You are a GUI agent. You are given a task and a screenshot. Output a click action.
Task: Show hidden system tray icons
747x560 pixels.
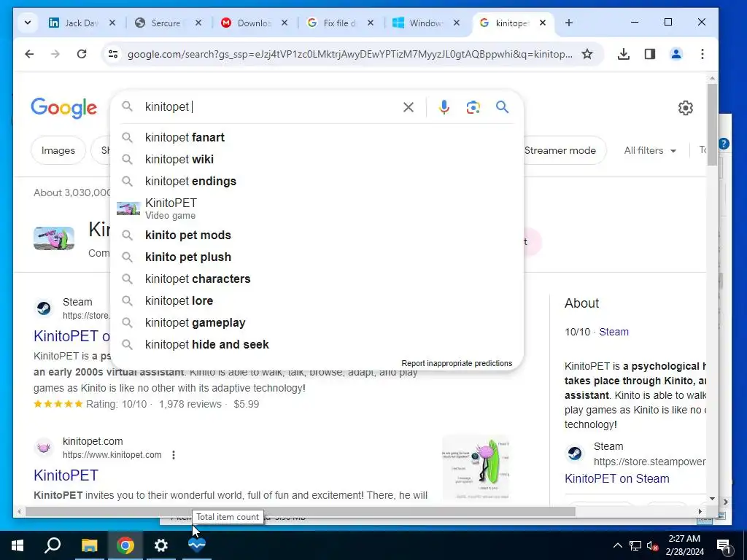(617, 545)
